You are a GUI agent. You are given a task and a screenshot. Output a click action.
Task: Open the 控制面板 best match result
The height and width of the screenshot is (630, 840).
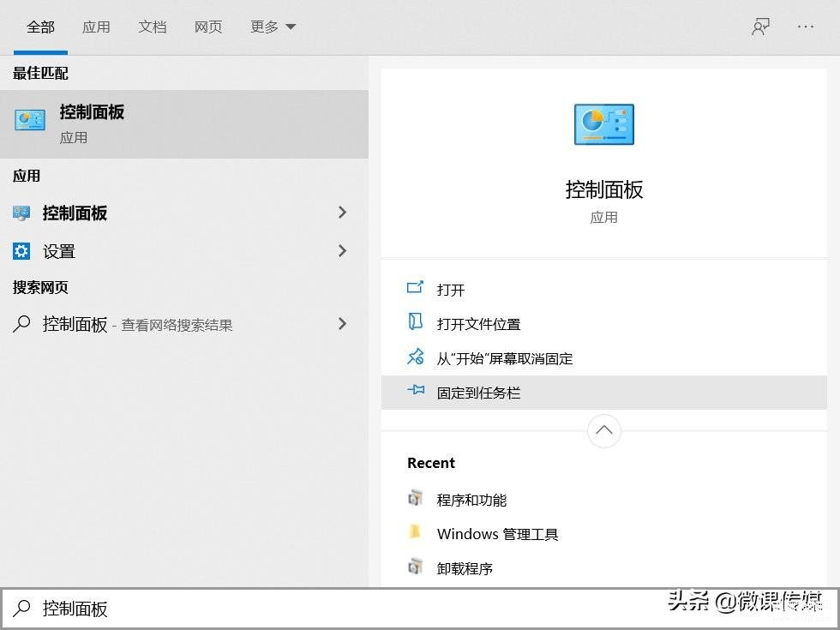pos(184,123)
